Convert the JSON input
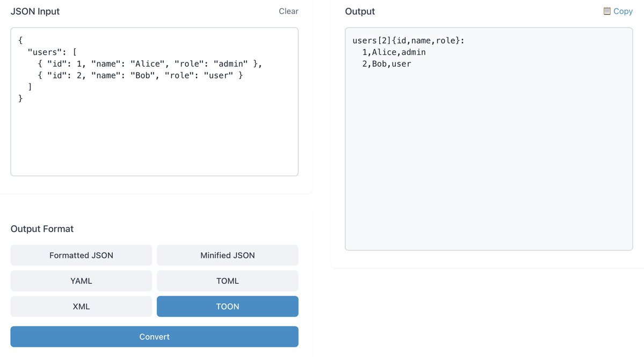The height and width of the screenshot is (357, 644). click(x=154, y=337)
